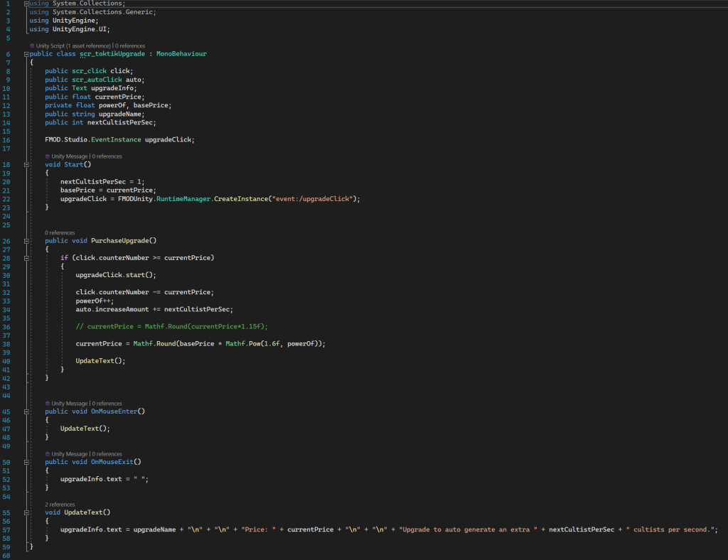Viewport: 728px width, 560px height.
Task: Open the '2 references' CodeLens link
Action: click(60, 505)
